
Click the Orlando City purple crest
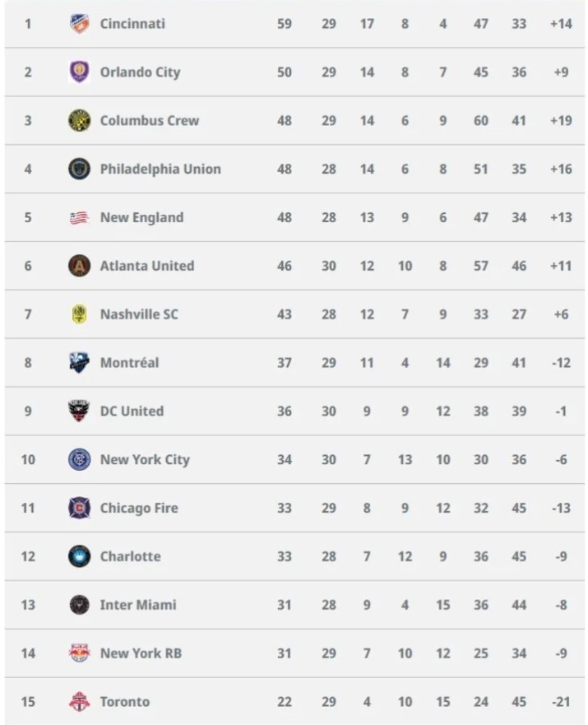click(x=79, y=72)
